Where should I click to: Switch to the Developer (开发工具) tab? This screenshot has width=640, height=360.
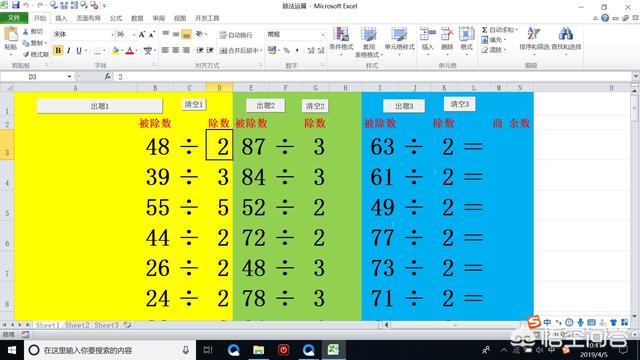click(207, 18)
